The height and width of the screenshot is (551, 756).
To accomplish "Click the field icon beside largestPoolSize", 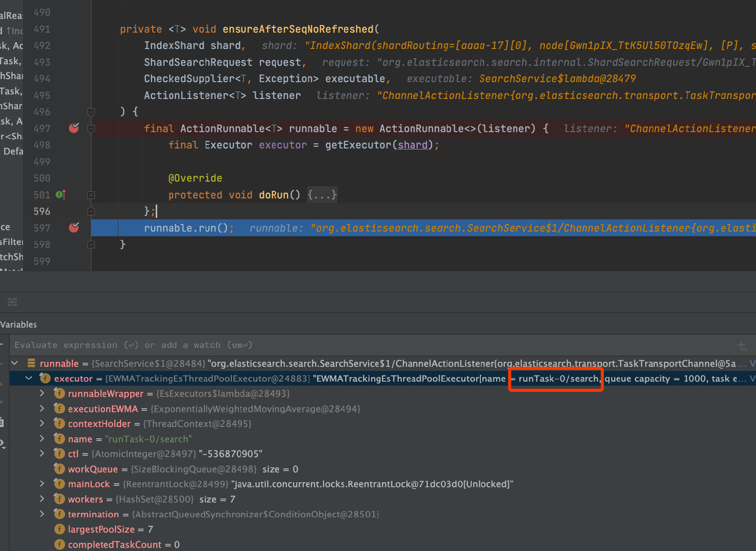I will (x=60, y=529).
